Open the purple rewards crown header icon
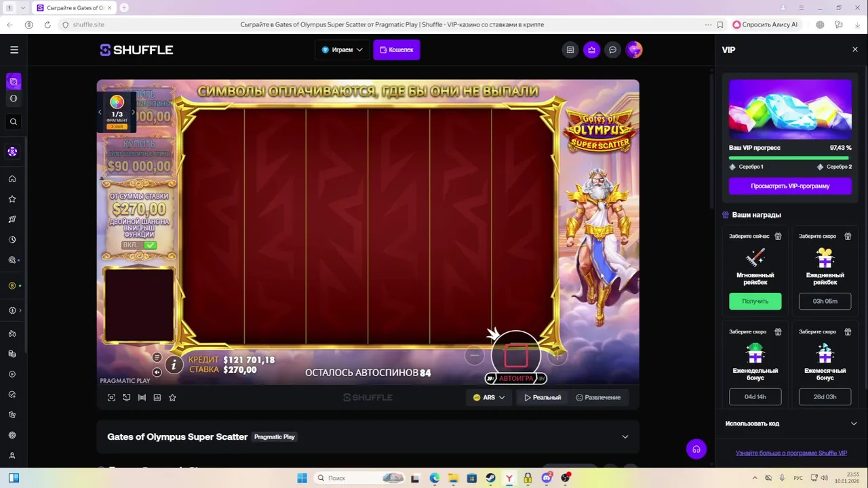The height and width of the screenshot is (488, 868). click(592, 49)
